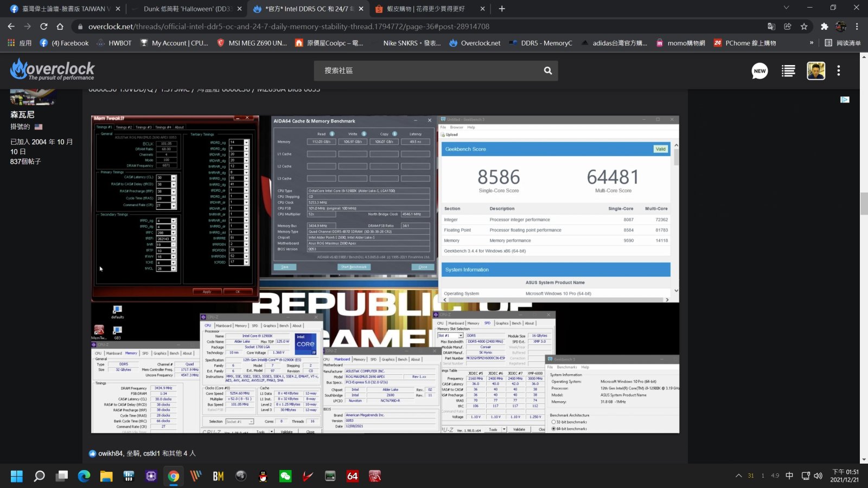Open File Explorer from the taskbar

click(x=106, y=476)
